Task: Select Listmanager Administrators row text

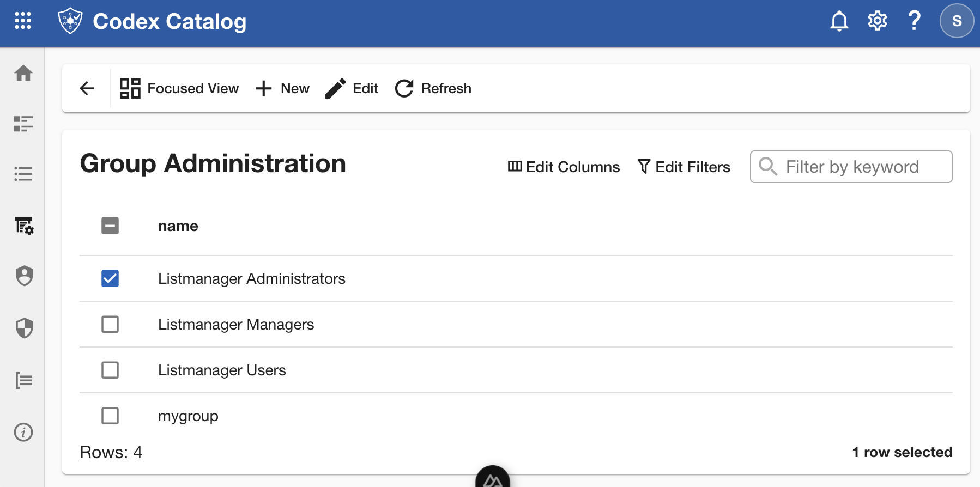Action: (x=252, y=279)
